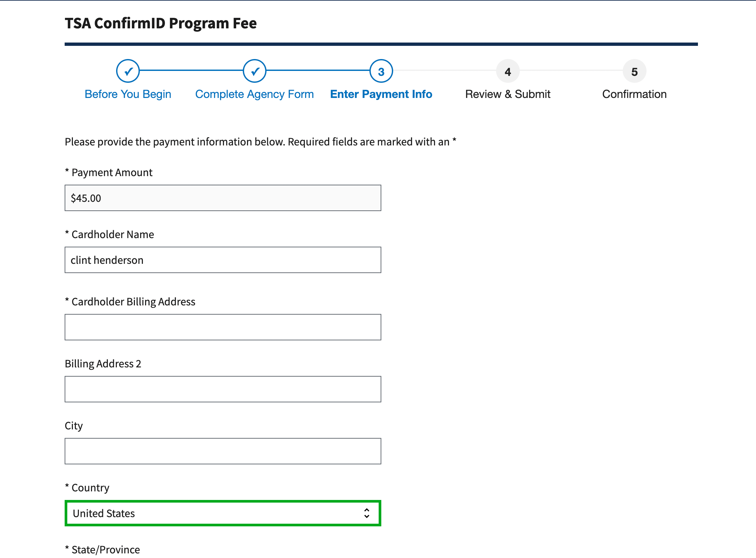Click the step 5 circle icon
The width and height of the screenshot is (756, 558).
(x=634, y=71)
